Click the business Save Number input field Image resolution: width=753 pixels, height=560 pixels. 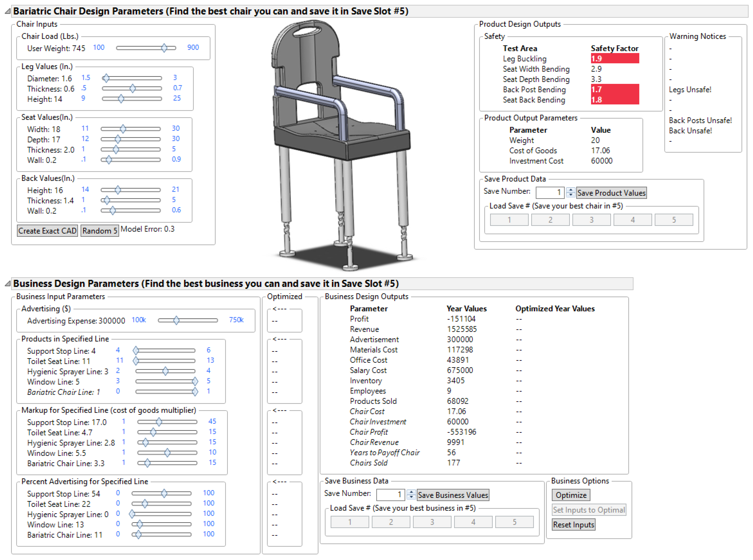pos(391,495)
